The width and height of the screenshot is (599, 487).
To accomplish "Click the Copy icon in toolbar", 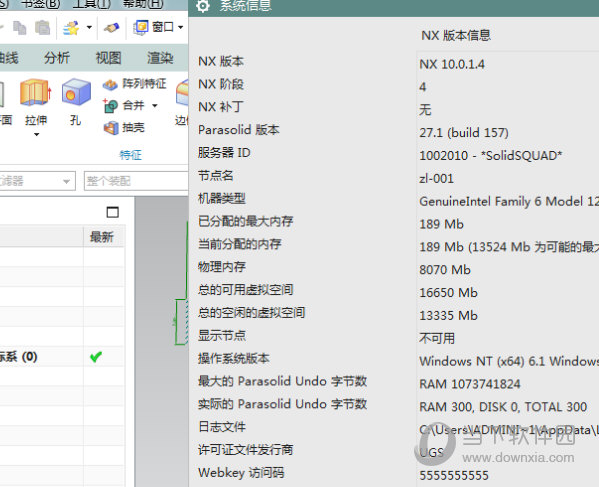I will pos(19,28).
